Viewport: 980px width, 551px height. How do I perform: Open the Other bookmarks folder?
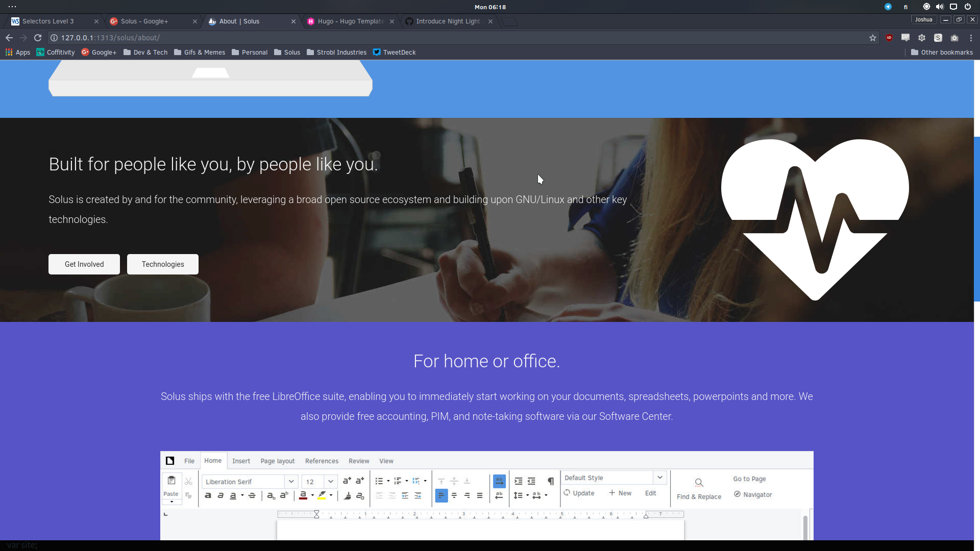[x=942, y=52]
